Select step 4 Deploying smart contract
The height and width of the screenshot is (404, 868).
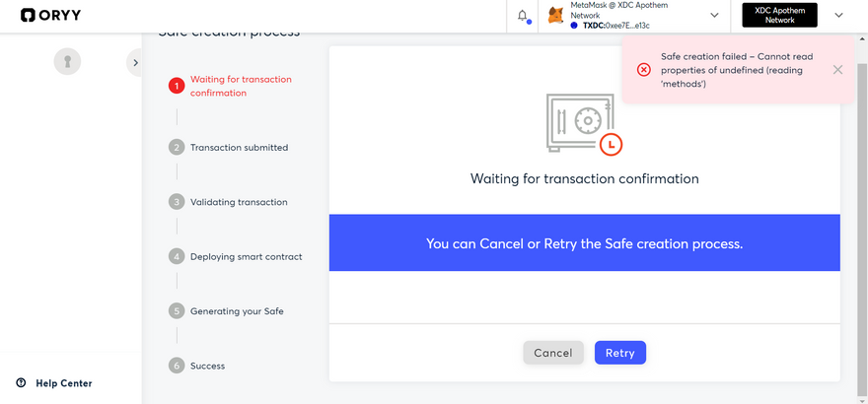tap(246, 256)
